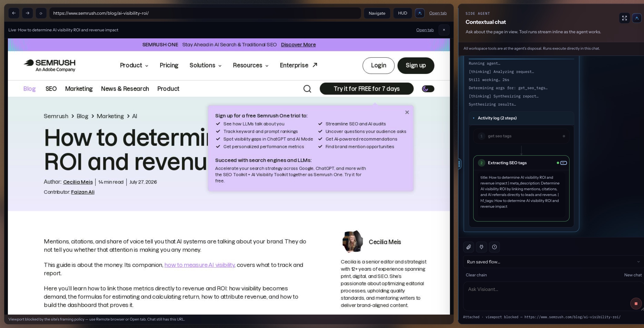Reload the page with the refresh icon

(41, 13)
